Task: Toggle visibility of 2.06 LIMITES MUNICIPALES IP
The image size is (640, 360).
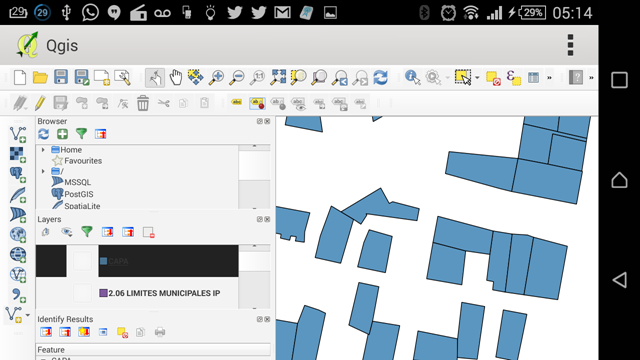Action: pos(82,293)
